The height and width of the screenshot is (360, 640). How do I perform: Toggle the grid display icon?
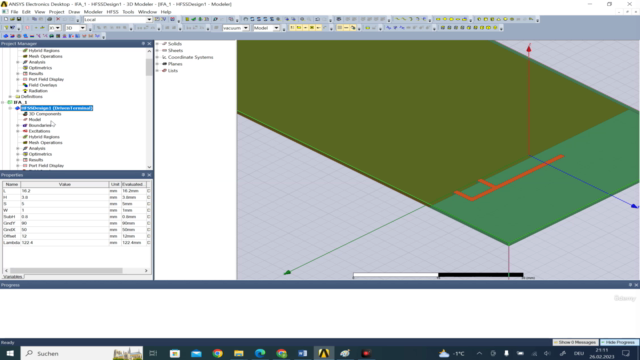click(340, 28)
